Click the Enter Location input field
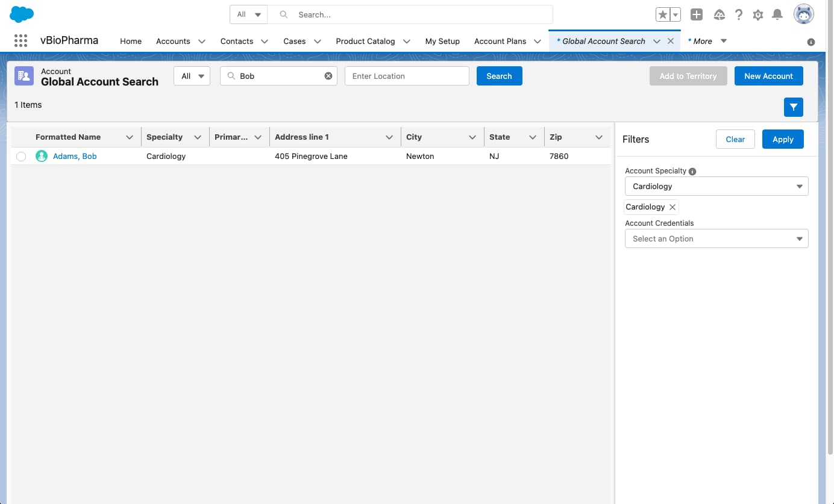Screen dimensions: 834x504 (407, 76)
